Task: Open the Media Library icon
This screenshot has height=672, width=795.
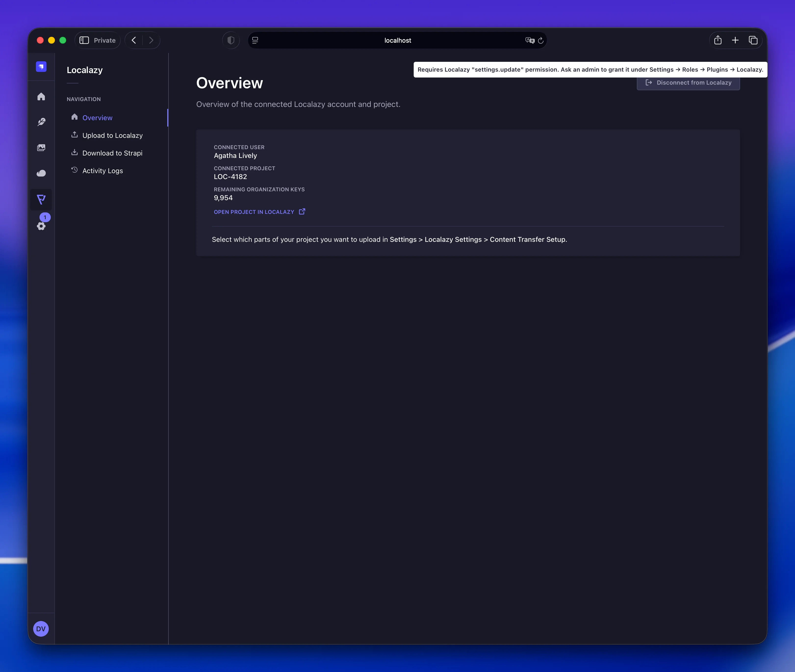Action: (x=41, y=147)
